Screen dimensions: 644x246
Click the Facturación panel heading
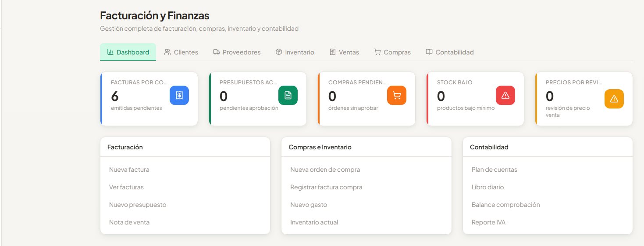(x=125, y=147)
